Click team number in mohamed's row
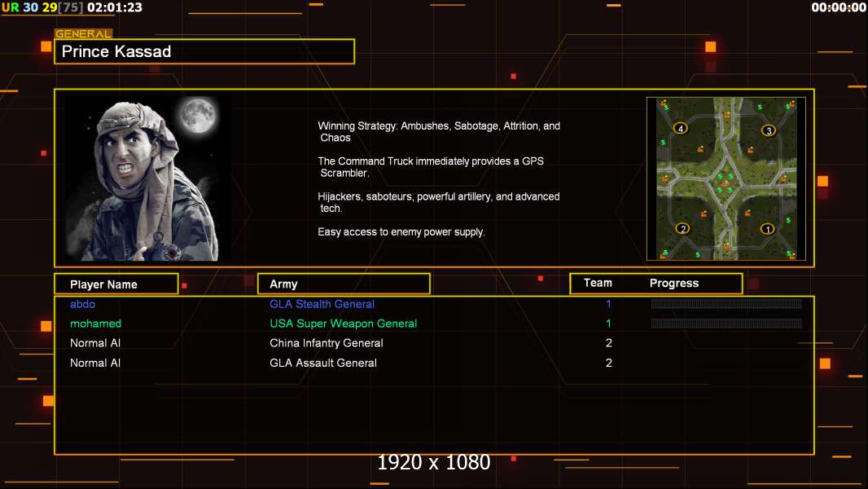This screenshot has width=868, height=489. coord(608,324)
